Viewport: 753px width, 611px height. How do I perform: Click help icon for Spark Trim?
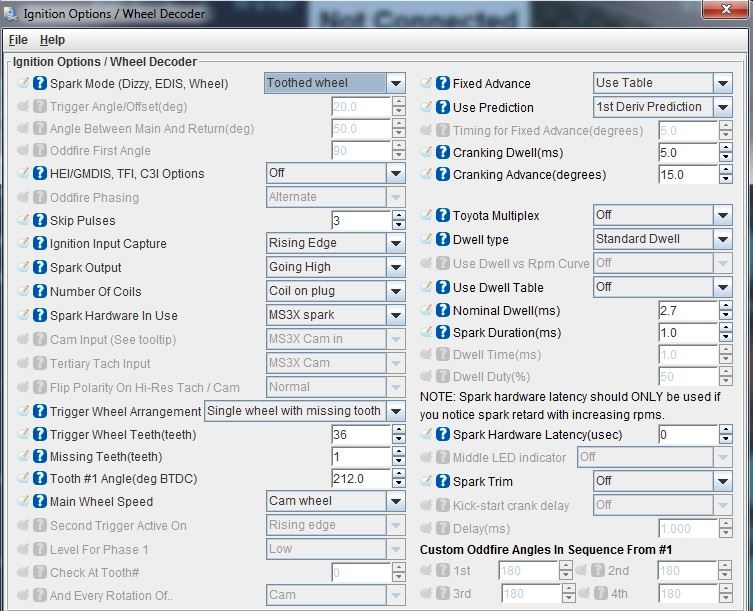pos(443,481)
